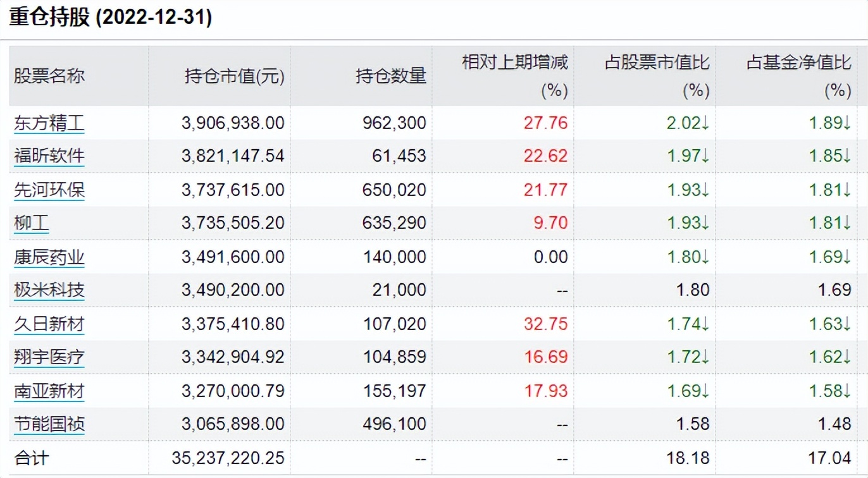Screen dimensions: 868x478
Task: Select the 先河环保 holding link
Action: click(x=48, y=189)
